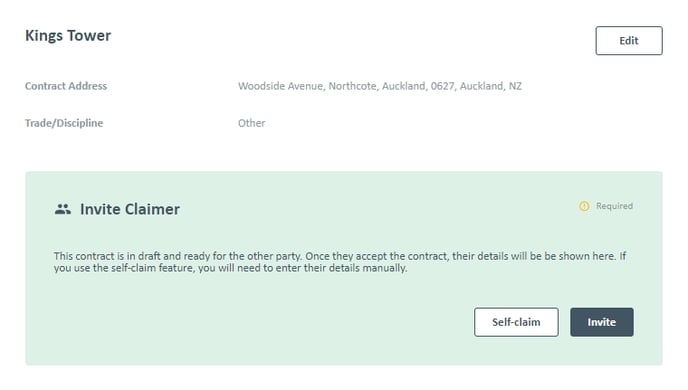Screen dimensions: 688x390
Task: Click the Invite Claimer heading text
Action: 130,209
